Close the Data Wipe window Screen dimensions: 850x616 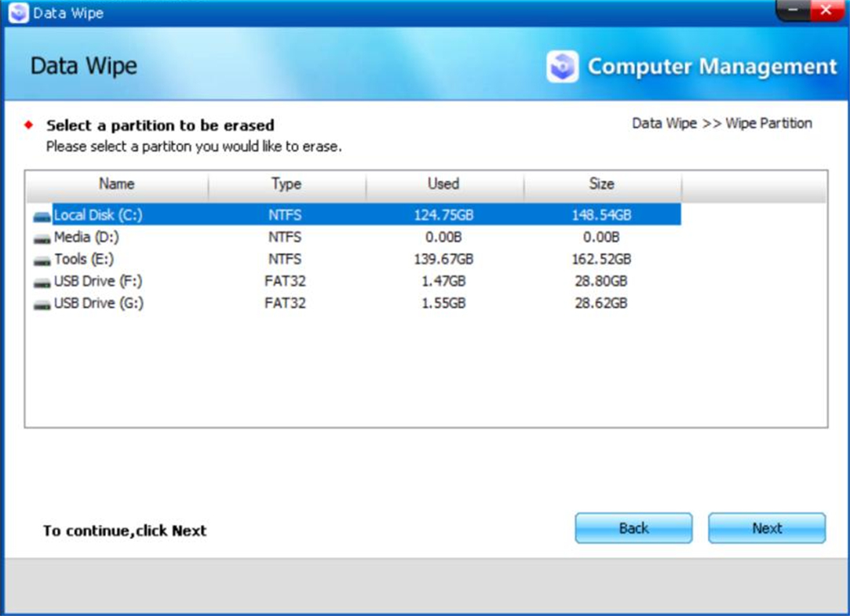pos(825,11)
